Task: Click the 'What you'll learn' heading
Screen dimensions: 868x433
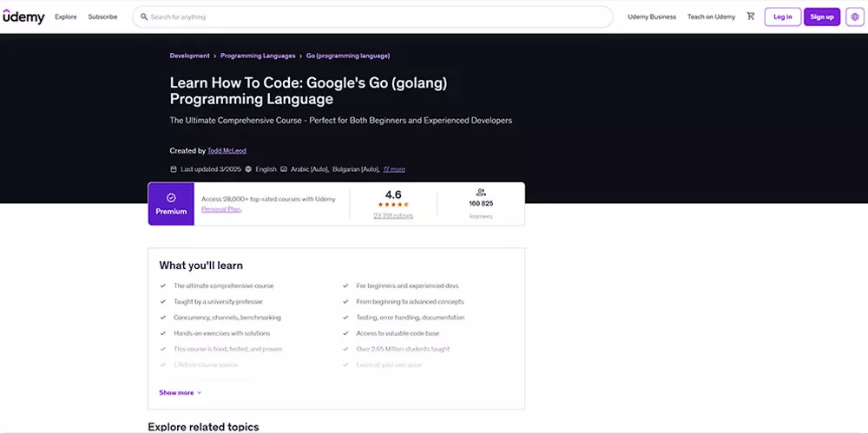Action: [x=201, y=266]
